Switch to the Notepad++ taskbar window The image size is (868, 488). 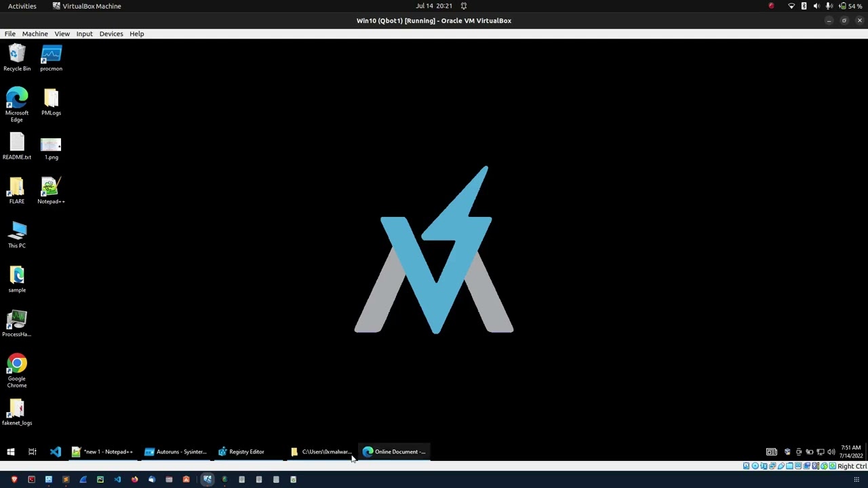pyautogui.click(x=103, y=451)
